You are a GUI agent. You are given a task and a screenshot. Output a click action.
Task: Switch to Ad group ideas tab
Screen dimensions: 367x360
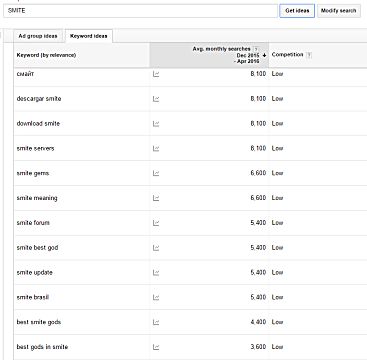click(x=38, y=36)
